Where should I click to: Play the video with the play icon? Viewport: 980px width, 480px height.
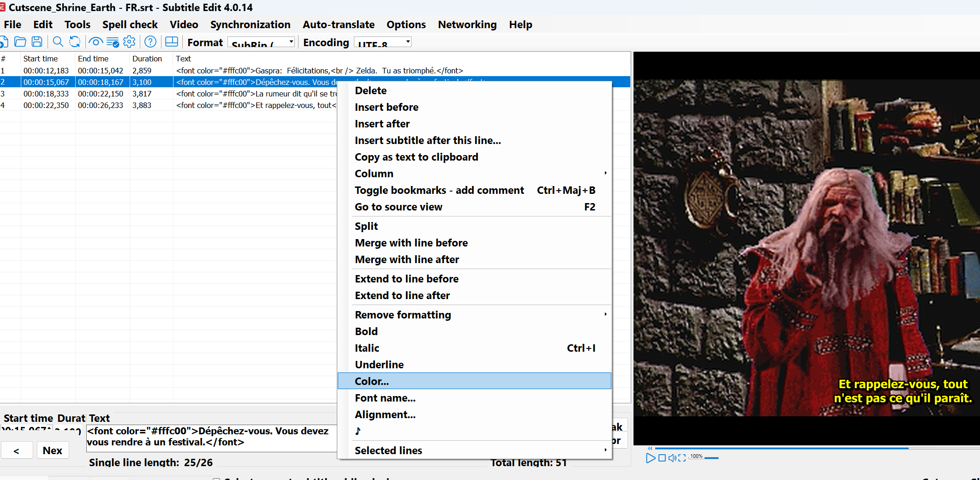pos(651,458)
